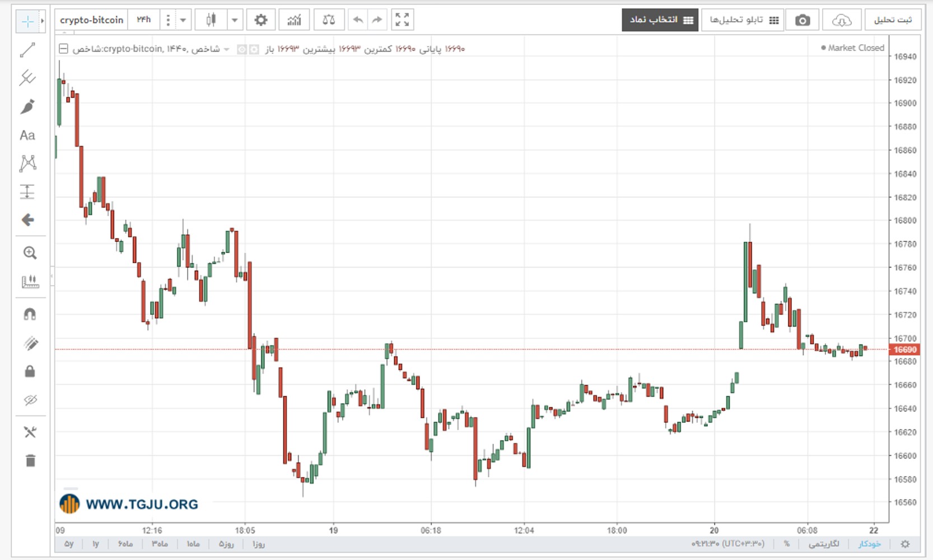Open the compare symbols scales icon

pos(329,20)
